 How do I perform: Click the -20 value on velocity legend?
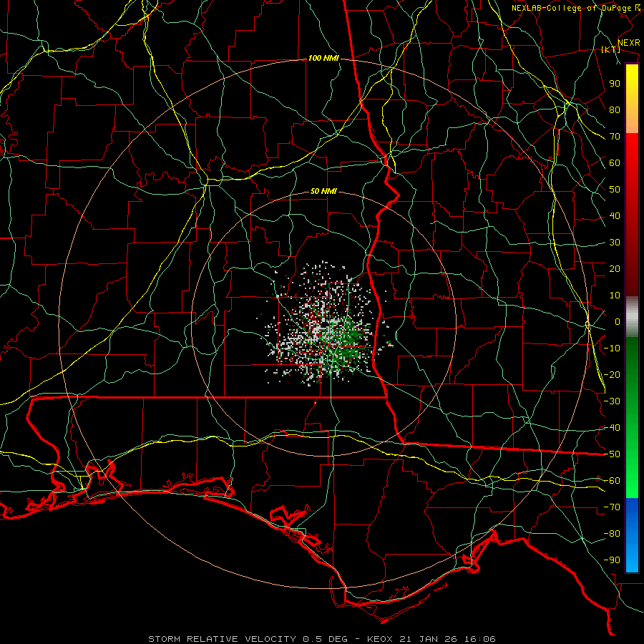point(612,374)
